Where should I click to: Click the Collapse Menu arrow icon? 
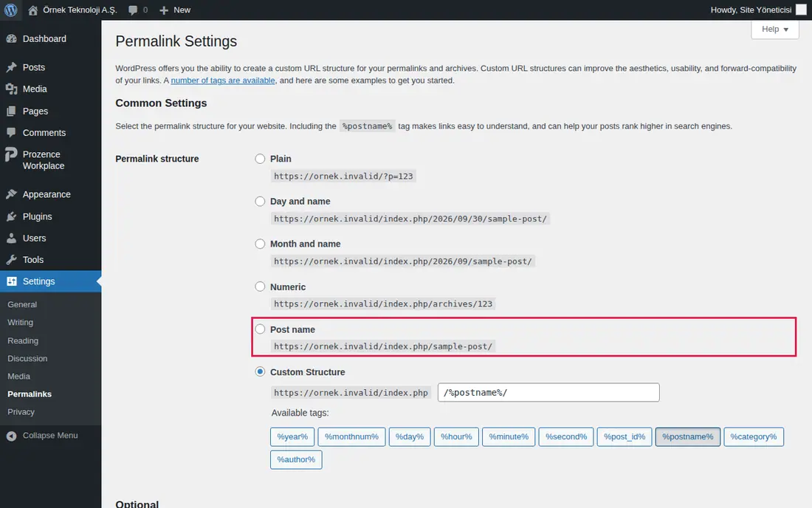tap(11, 436)
